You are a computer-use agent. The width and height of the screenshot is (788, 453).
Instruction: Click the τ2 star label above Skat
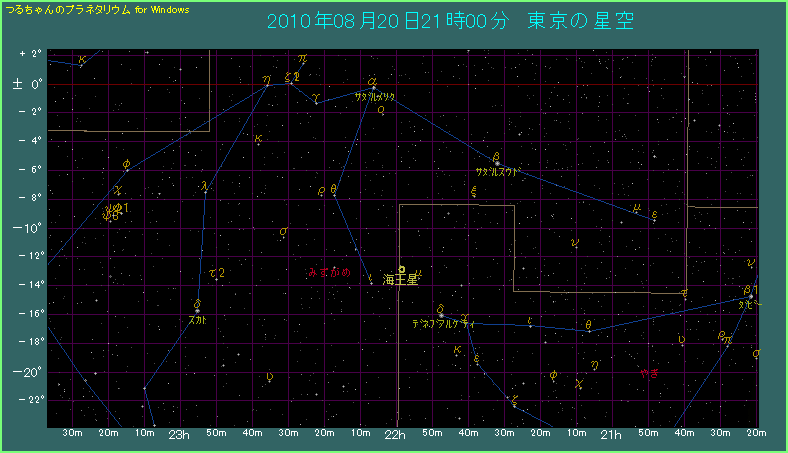[216, 273]
